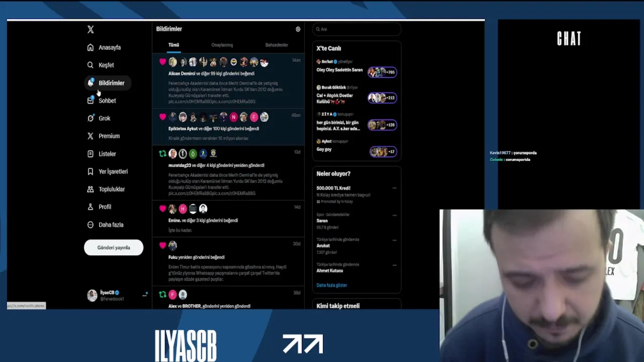
Task: Open the Anasayfa home icon
Action: click(x=91, y=47)
